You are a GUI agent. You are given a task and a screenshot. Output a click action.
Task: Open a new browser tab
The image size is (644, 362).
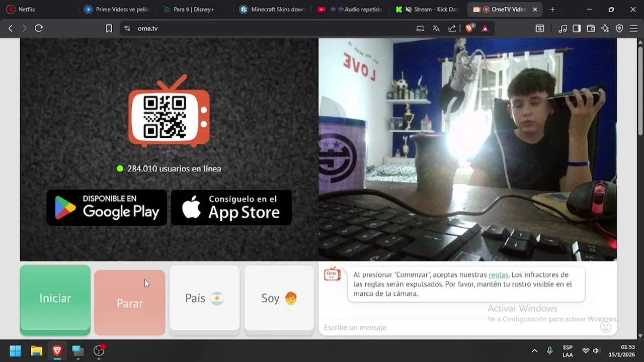[x=552, y=10]
